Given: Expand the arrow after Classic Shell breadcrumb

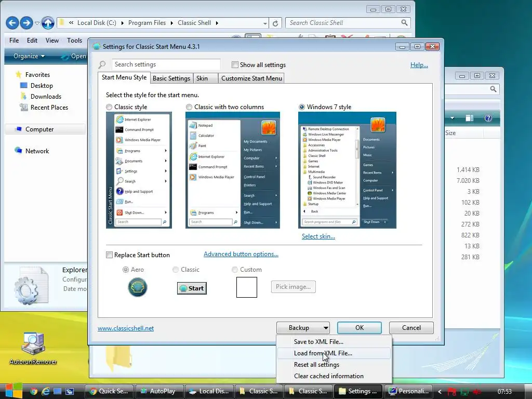Looking at the screenshot, I should pyautogui.click(x=217, y=23).
